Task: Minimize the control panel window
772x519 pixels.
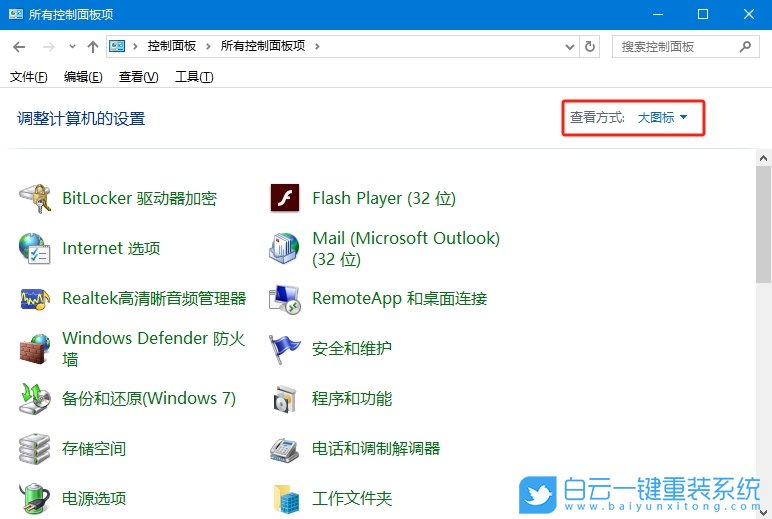Action: click(x=658, y=14)
